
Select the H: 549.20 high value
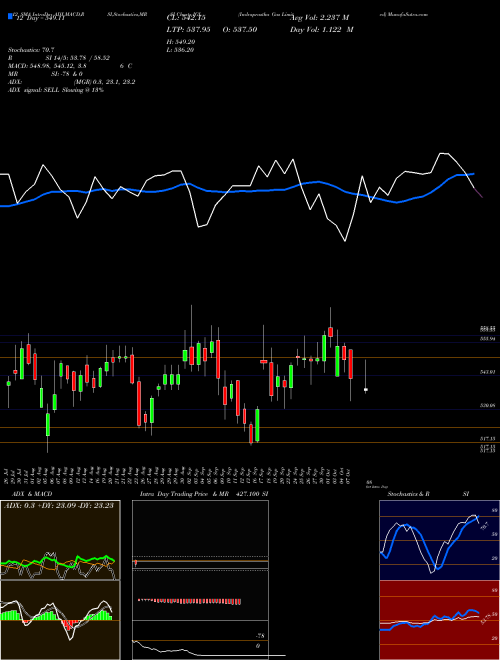(181, 42)
